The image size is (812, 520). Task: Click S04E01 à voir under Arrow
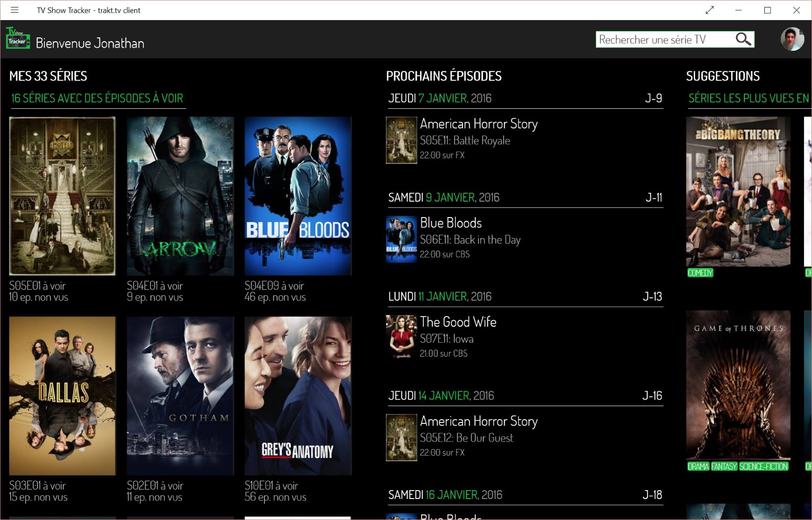click(155, 286)
